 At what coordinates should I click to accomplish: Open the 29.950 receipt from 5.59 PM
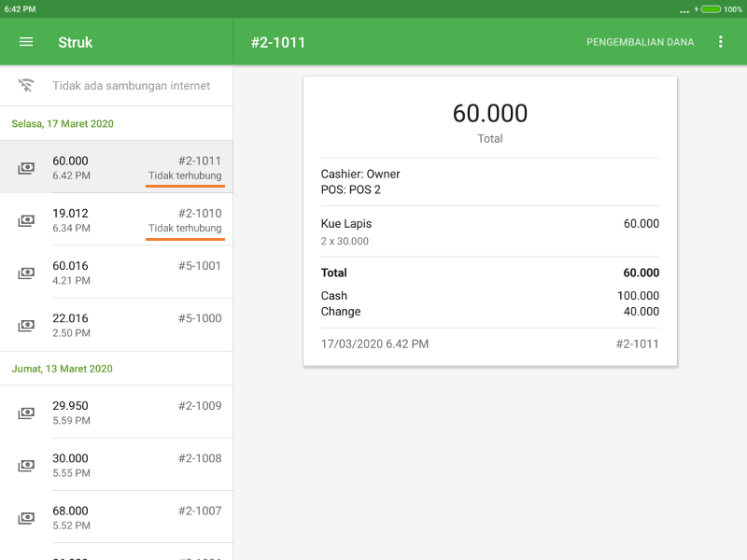[131, 413]
